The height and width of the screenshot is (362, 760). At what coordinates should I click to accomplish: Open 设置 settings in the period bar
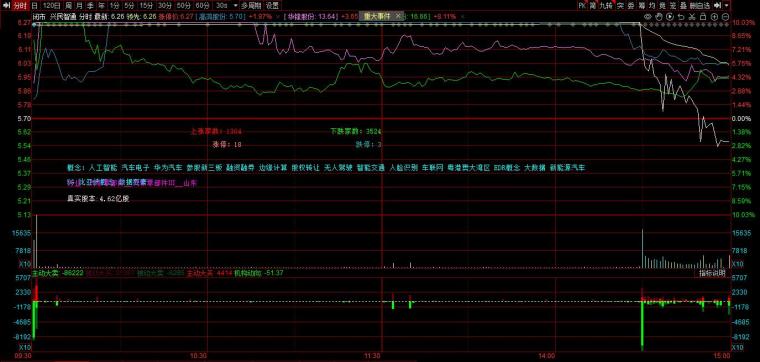[x=272, y=6]
